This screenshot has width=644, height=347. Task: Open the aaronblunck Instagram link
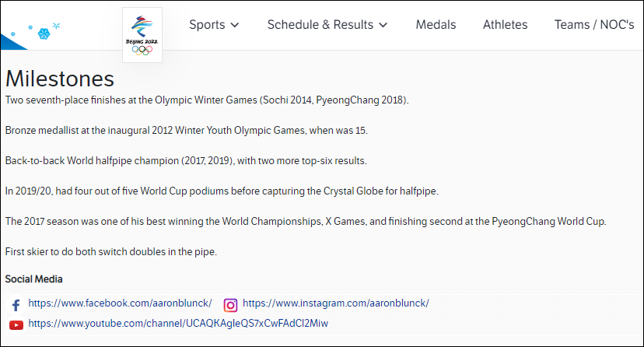click(x=335, y=303)
